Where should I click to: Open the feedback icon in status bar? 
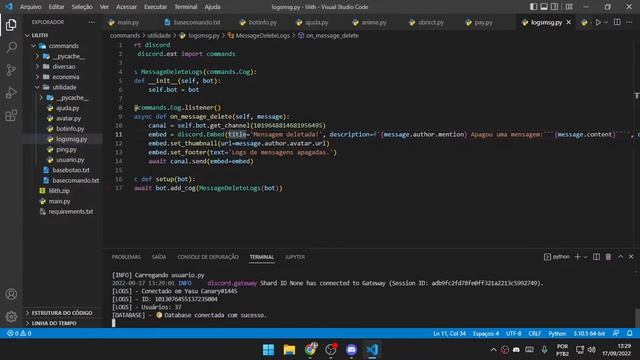point(616,333)
